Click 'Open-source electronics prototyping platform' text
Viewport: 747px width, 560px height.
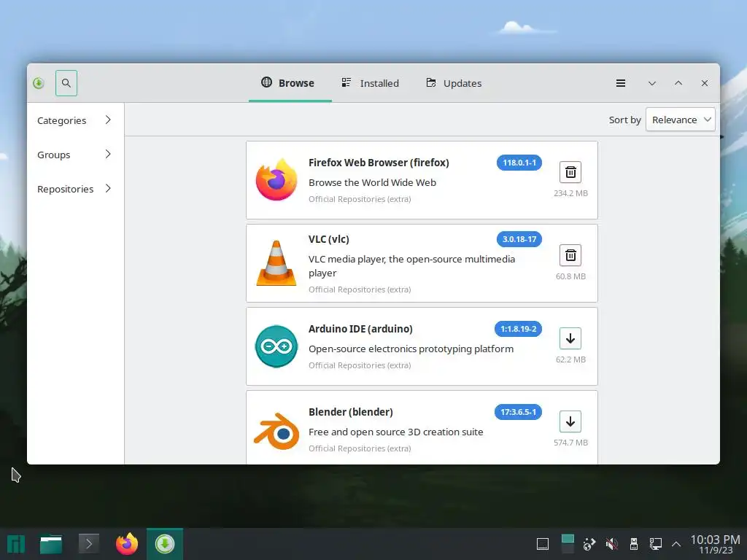[411, 349]
